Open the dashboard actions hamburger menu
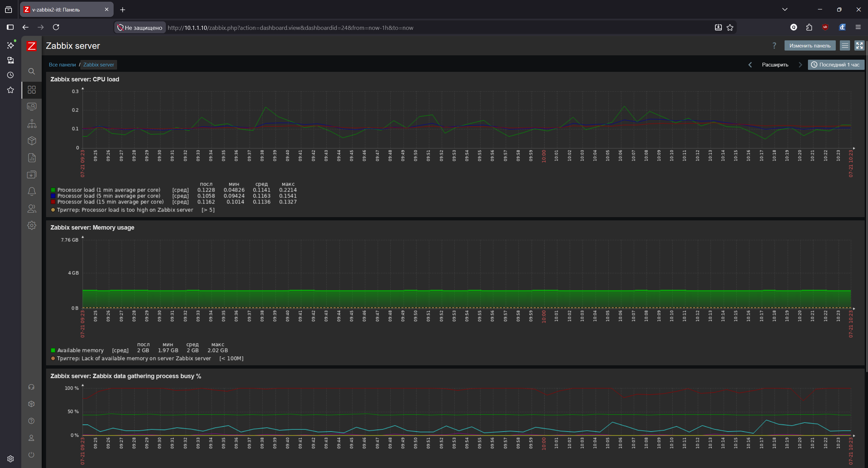Screen dimensions: 868x468 [845, 46]
